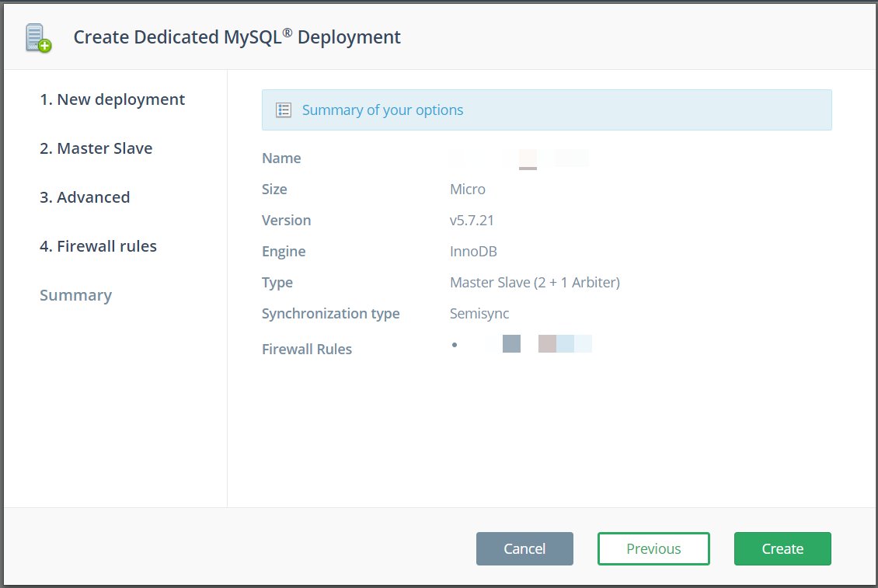Go to step 1. New deployment

(x=112, y=99)
